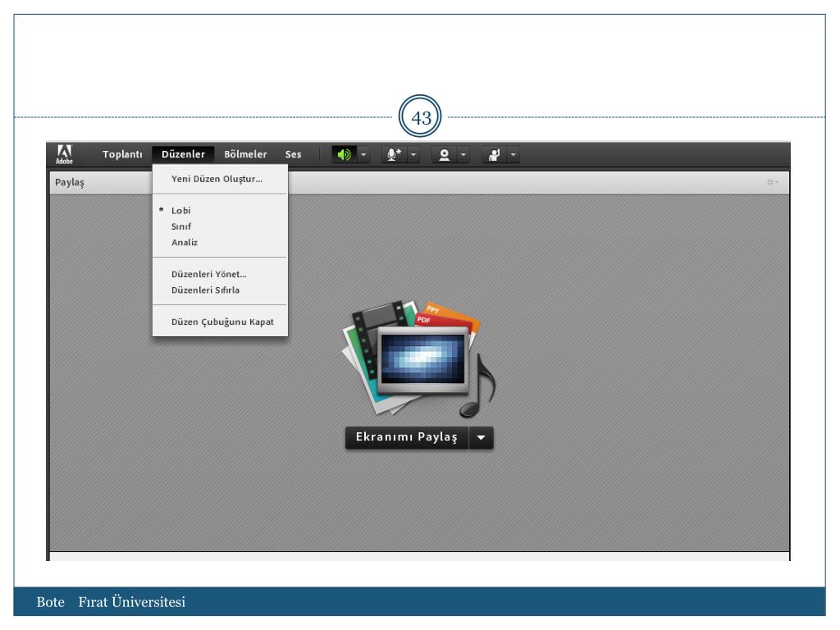
Task: Click the Paylaş pod title
Action: (70, 183)
